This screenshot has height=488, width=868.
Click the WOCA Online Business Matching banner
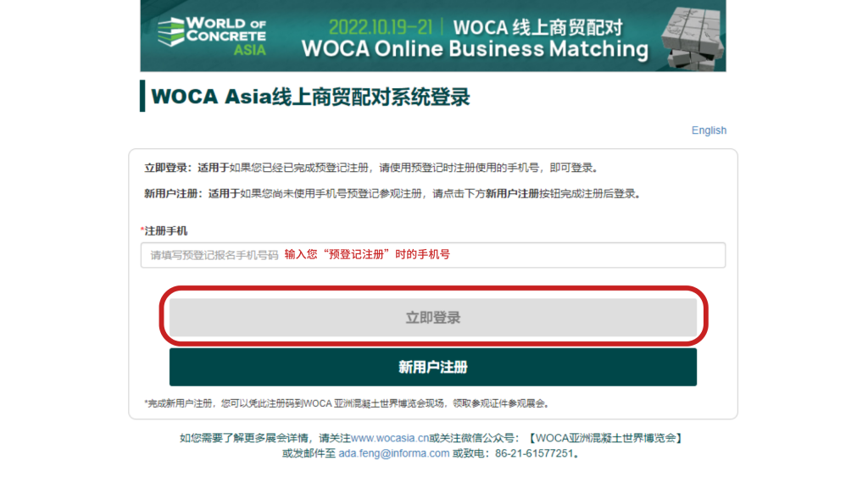click(x=433, y=36)
